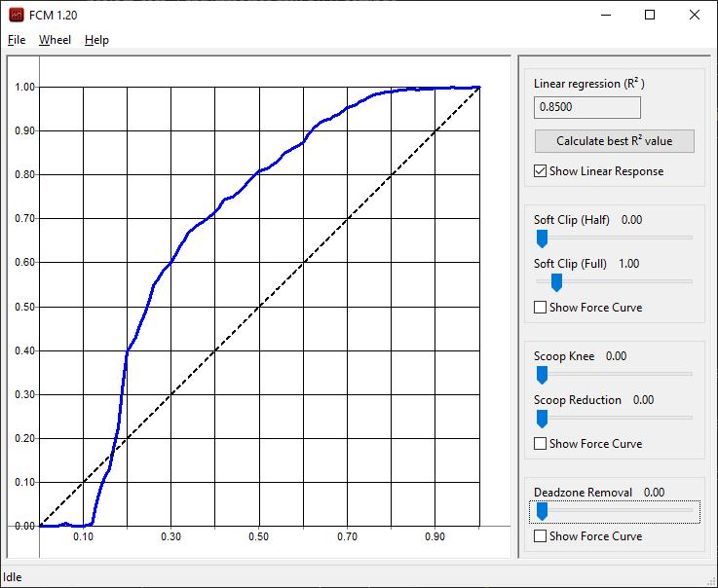The width and height of the screenshot is (718, 588).
Task: Maximize the FCM window
Action: 649,16
